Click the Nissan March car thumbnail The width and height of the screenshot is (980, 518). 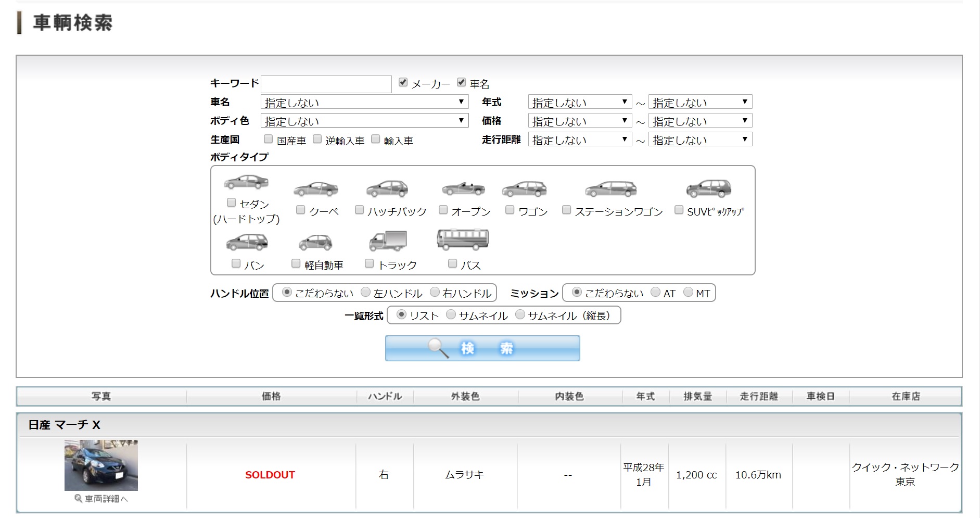(x=101, y=465)
